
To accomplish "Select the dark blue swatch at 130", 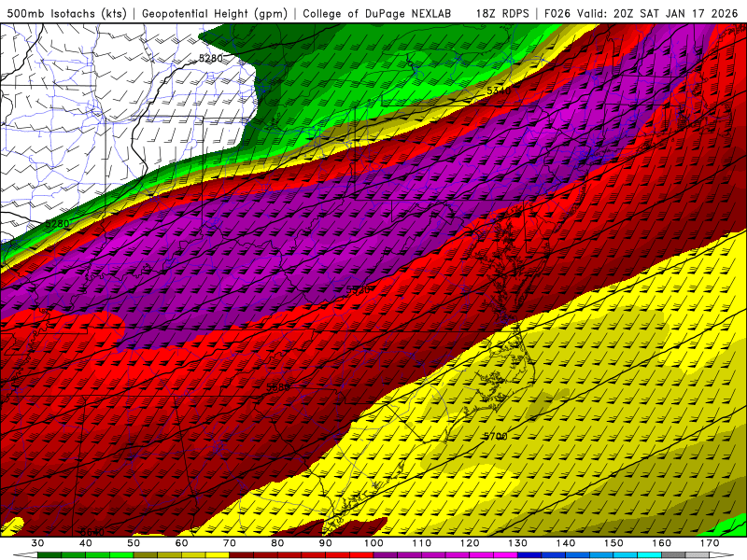I will (529, 555).
